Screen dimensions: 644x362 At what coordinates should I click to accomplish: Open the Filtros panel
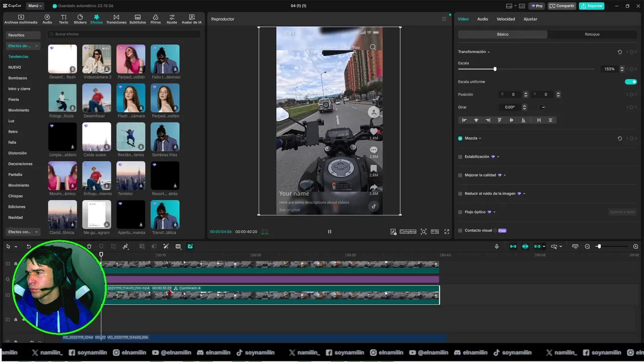pyautogui.click(x=155, y=19)
